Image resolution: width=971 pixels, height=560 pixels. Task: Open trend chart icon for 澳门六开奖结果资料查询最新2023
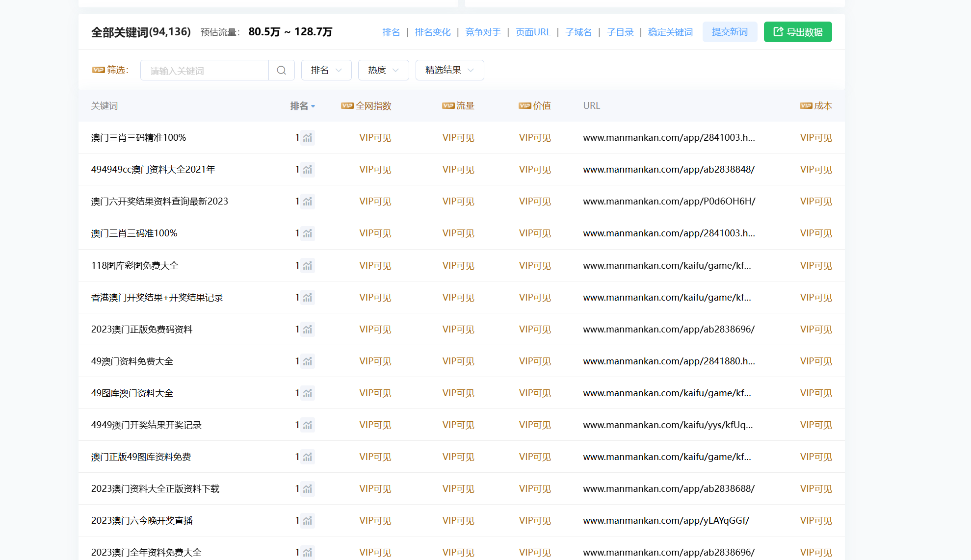(308, 202)
